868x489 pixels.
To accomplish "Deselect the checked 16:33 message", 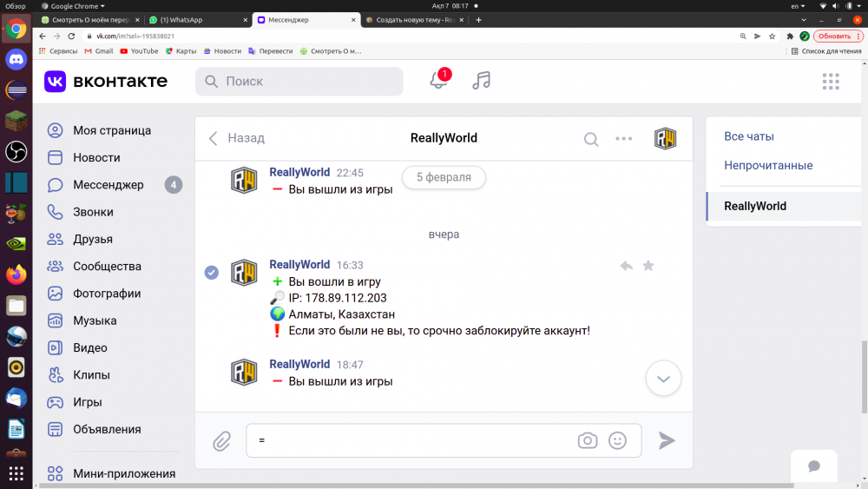I will pos(212,273).
